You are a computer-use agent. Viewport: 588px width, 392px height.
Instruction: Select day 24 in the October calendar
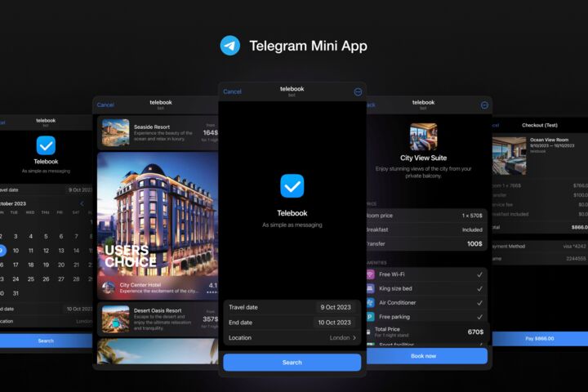[16, 279]
